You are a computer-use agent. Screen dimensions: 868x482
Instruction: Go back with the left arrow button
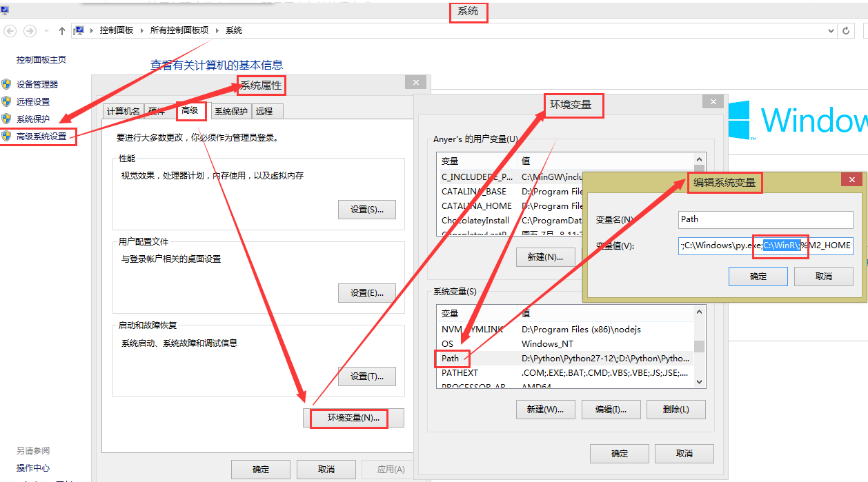click(10, 31)
